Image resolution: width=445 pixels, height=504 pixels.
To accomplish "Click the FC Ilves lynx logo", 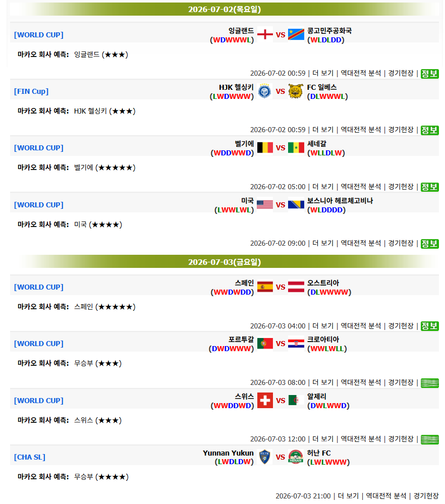I will (x=296, y=91).
